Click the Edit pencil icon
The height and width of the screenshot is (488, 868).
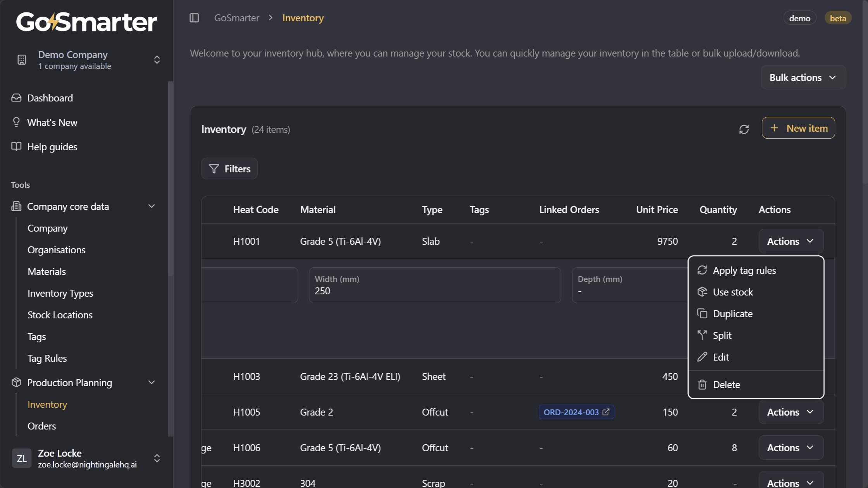pos(702,357)
